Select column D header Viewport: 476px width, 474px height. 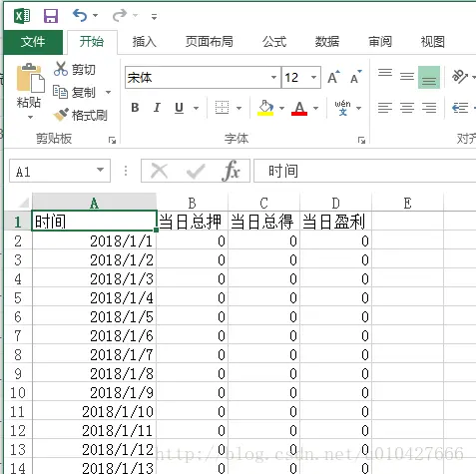click(x=335, y=203)
